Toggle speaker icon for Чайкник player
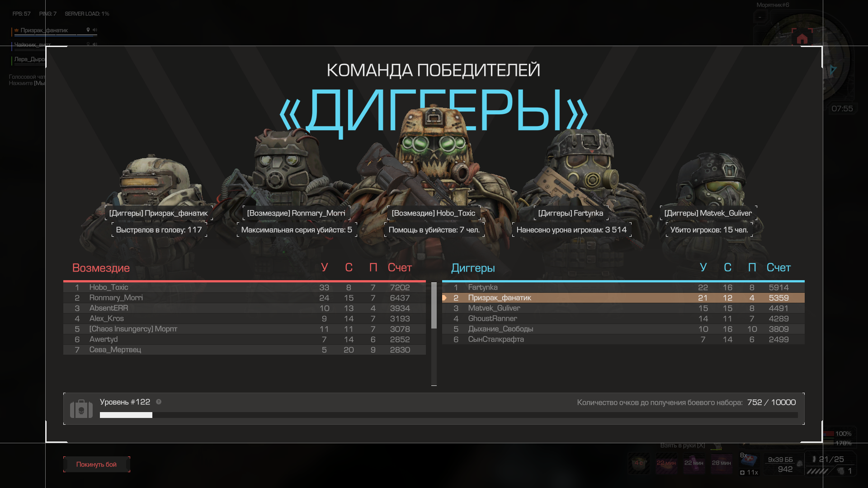 (95, 44)
